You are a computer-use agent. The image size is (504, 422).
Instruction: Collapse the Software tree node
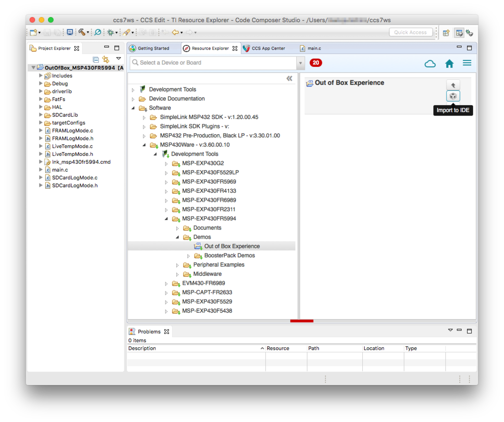133,108
